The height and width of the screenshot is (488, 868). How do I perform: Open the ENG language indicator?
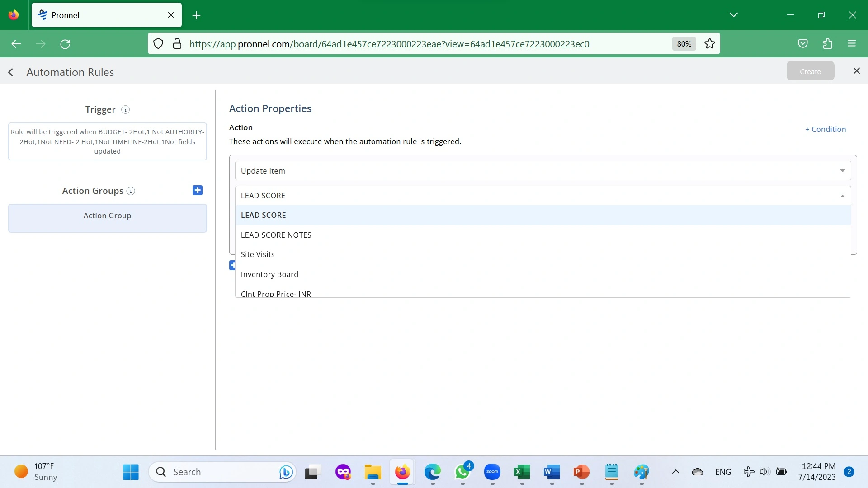coord(723,472)
